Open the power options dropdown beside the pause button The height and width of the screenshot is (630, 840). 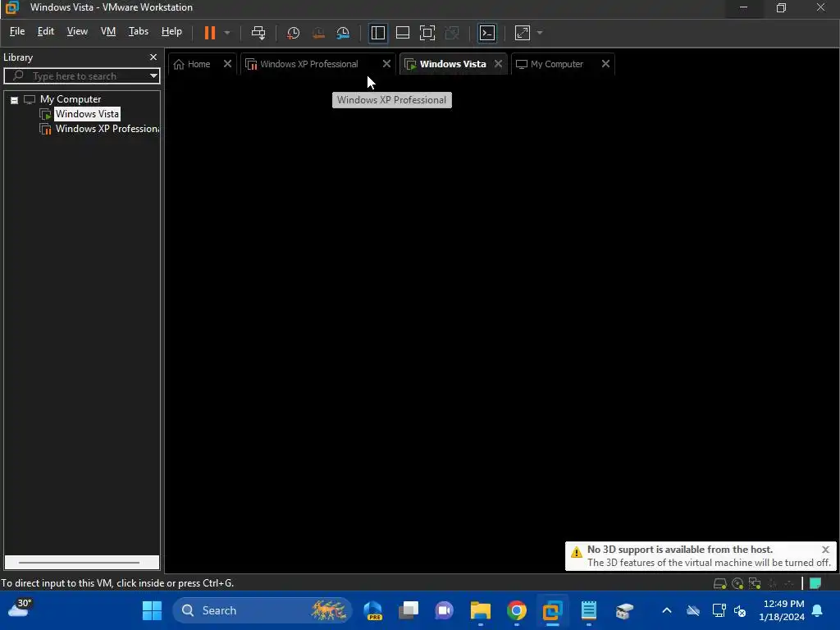tap(227, 33)
